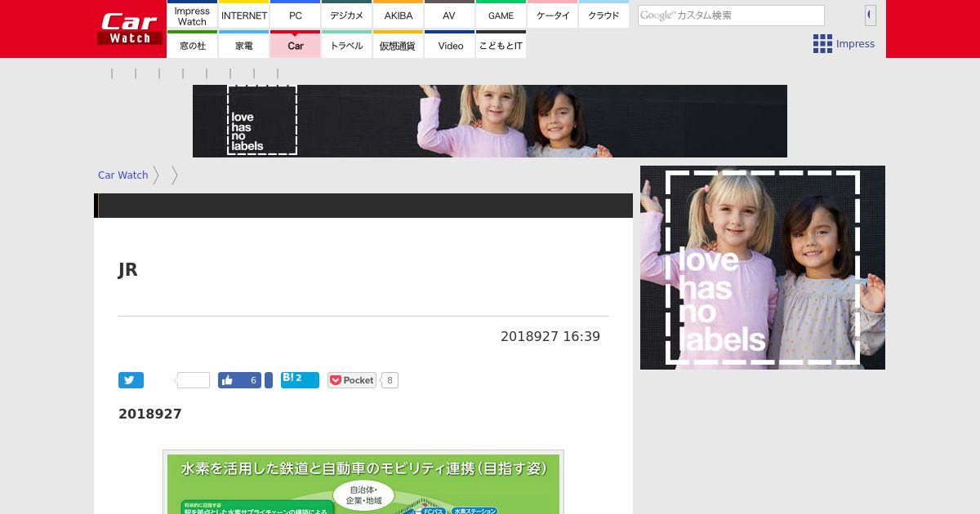Open the top love has no labels banner
The width and height of the screenshot is (980, 514).
(x=490, y=121)
